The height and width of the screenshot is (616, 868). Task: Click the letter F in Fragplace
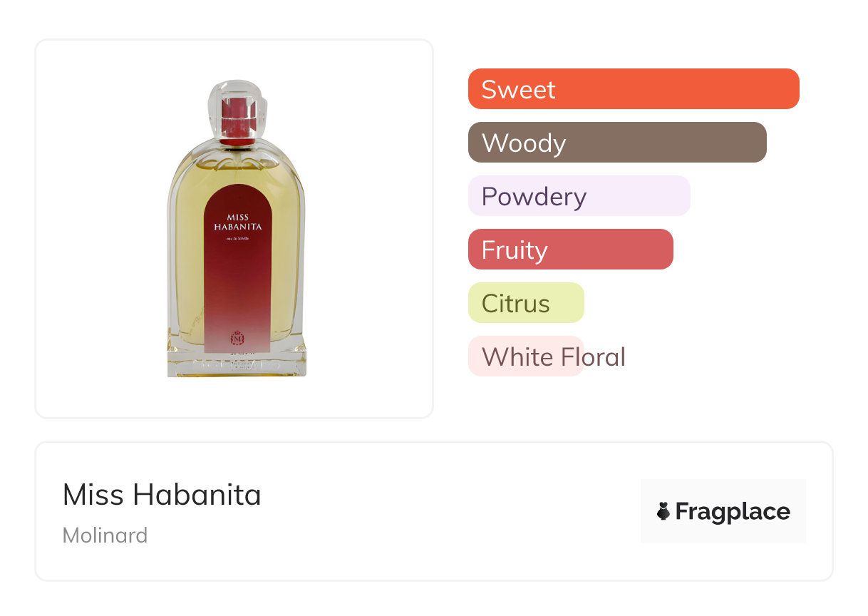pyautogui.click(x=682, y=512)
